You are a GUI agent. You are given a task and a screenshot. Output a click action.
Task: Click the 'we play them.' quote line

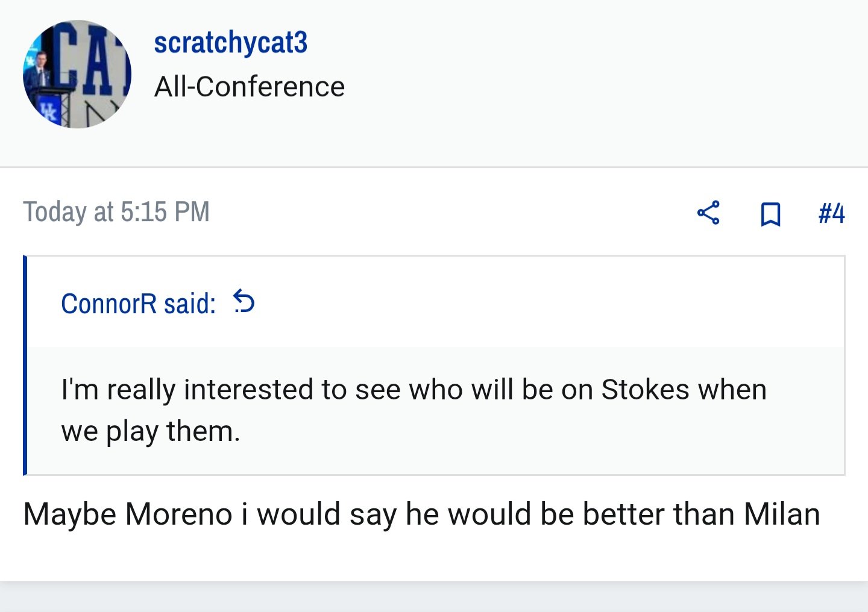[151, 431]
